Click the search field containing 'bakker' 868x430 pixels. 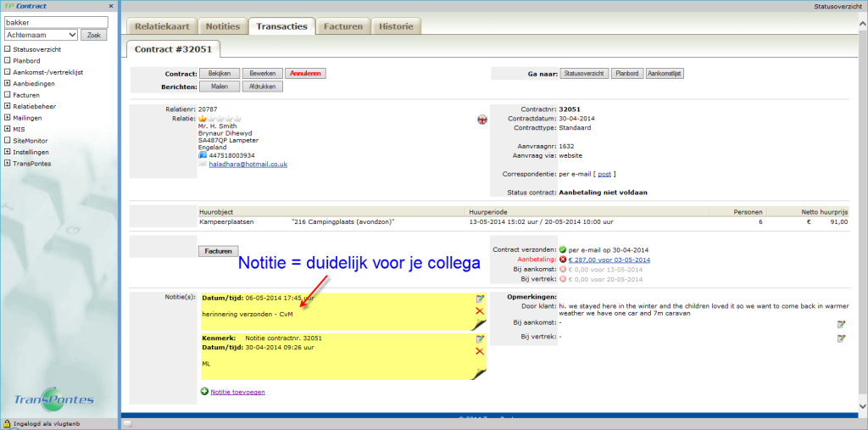pos(56,22)
